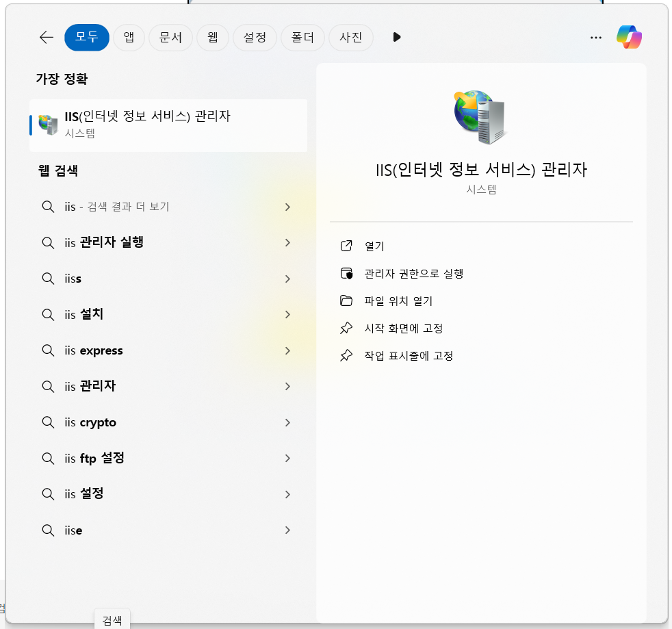Click the search icon beside 'iiss'
The height and width of the screenshot is (629, 672).
click(x=48, y=279)
